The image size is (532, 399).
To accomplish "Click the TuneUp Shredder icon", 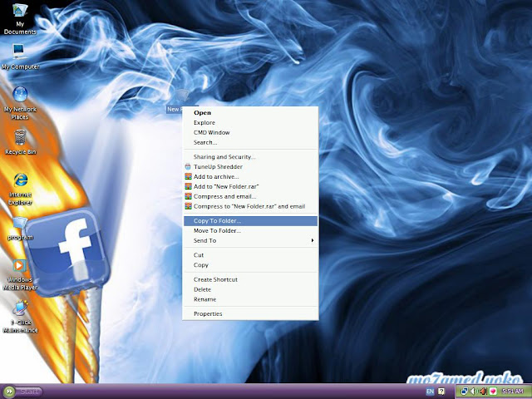I will pos(188,166).
